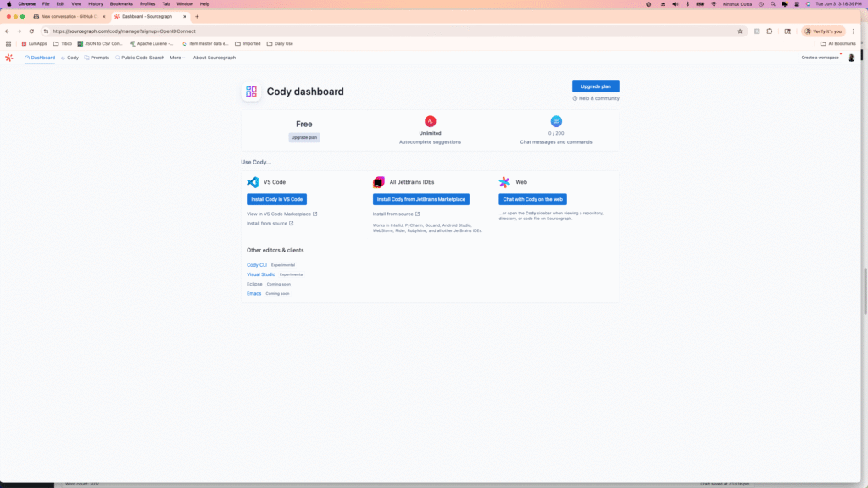The image size is (868, 488).
Task: Click Chat with Cody on the web
Action: (532, 199)
